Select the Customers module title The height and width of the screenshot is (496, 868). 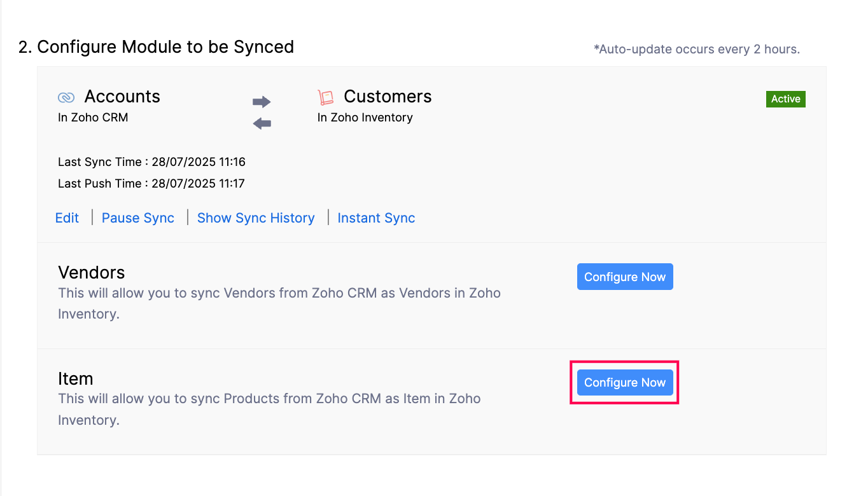click(387, 97)
